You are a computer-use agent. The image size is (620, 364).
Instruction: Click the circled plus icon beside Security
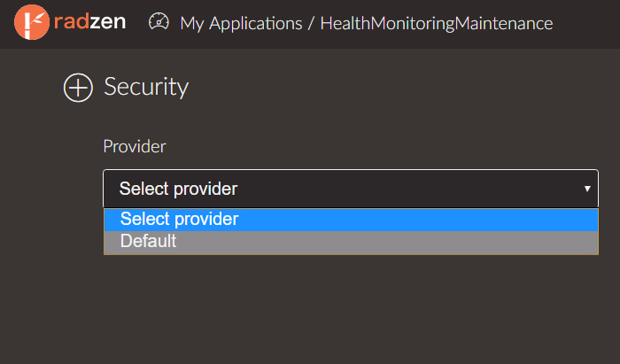click(78, 88)
